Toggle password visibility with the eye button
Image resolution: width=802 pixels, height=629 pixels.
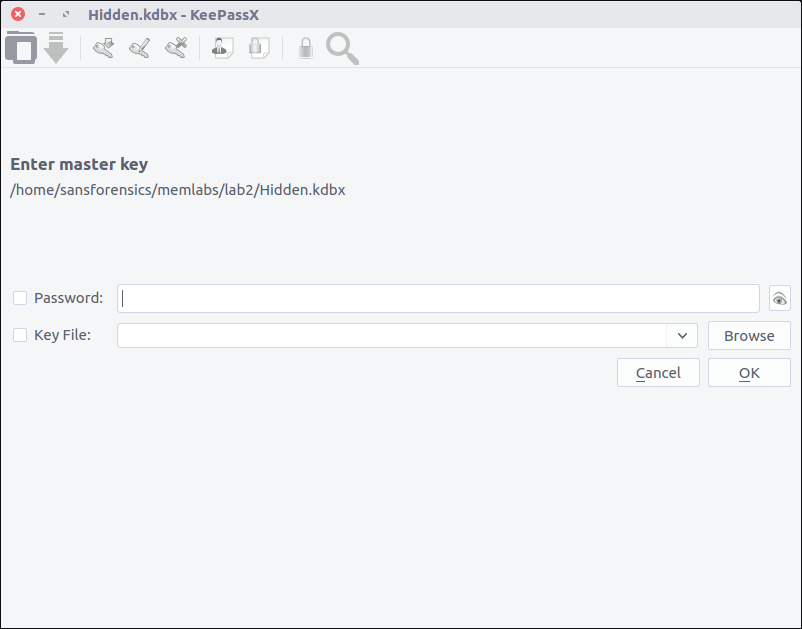tap(779, 298)
